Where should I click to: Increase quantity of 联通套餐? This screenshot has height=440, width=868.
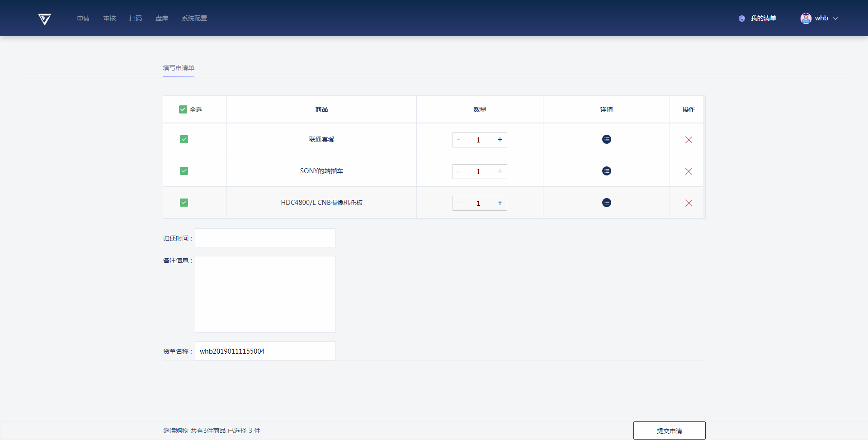(500, 140)
